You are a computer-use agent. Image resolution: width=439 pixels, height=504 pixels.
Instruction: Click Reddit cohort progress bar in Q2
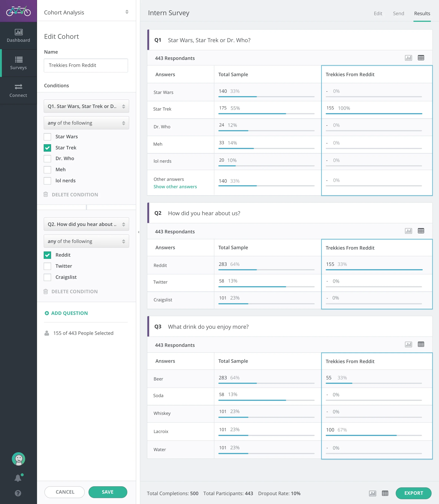374,270
